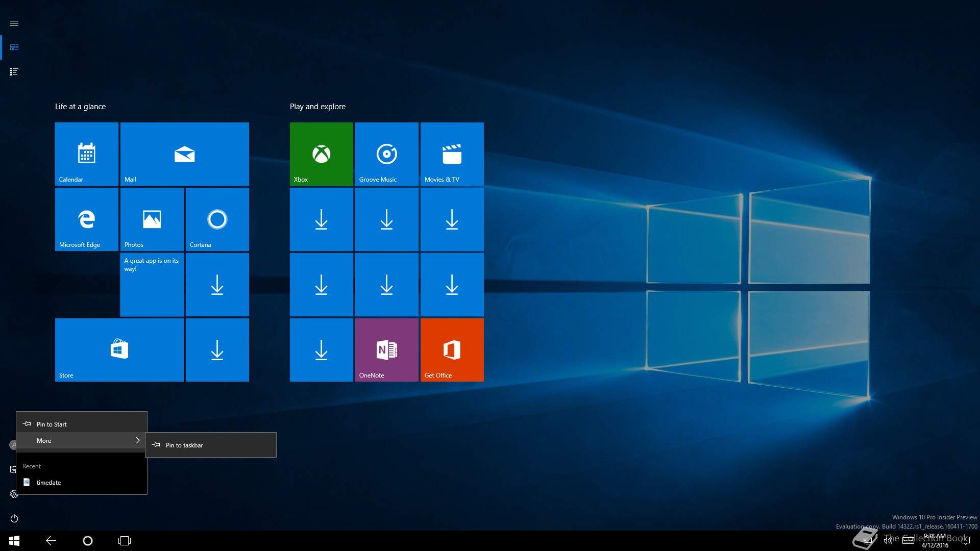Image resolution: width=980 pixels, height=551 pixels.
Task: Launch the OneNote tile
Action: click(x=387, y=350)
